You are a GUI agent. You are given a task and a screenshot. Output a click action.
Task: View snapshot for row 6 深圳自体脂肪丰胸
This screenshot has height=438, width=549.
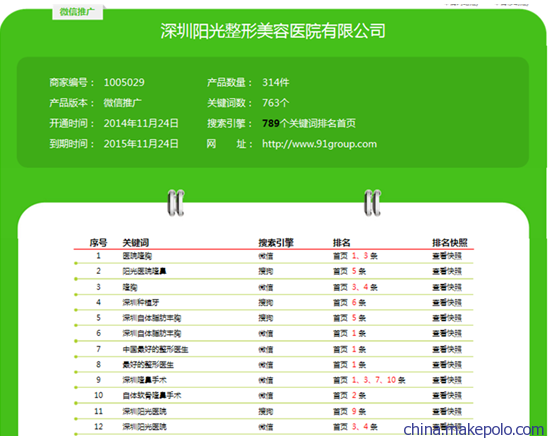(447, 333)
